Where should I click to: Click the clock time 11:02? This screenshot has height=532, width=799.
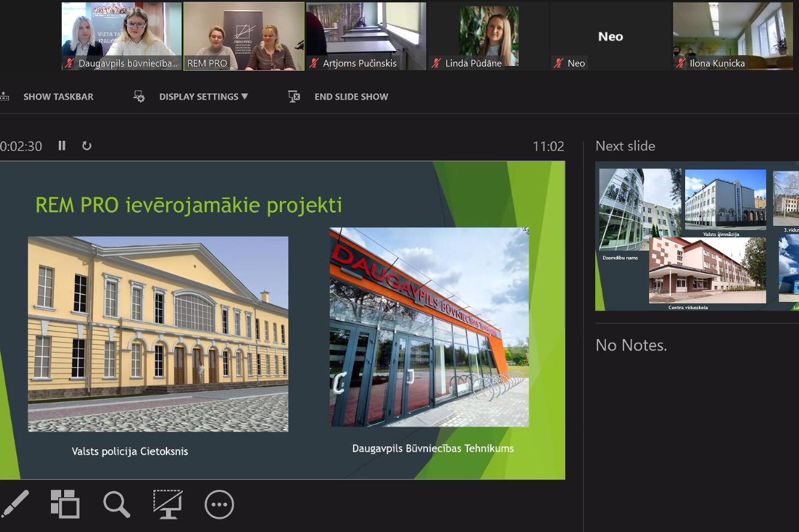pos(548,146)
